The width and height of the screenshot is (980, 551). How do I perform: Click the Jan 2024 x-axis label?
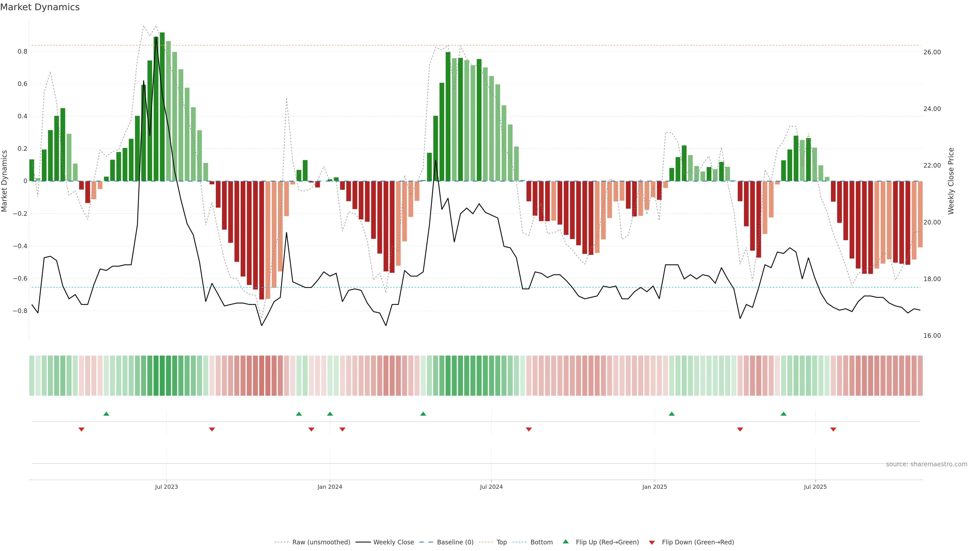330,487
